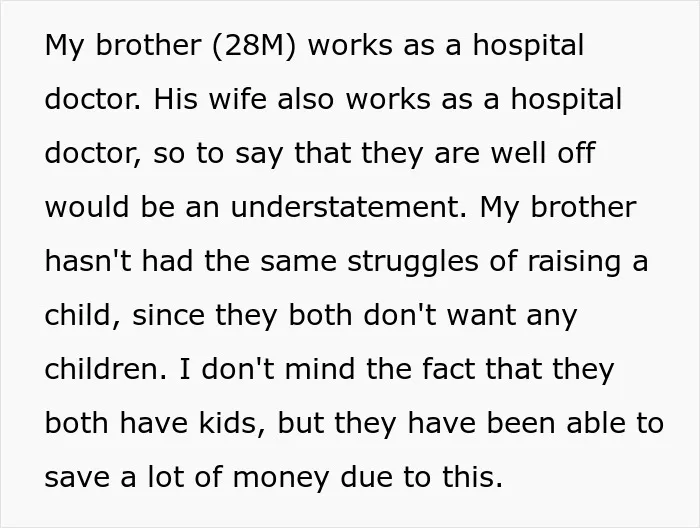Click the word "save" in last line
Image resolution: width=700 pixels, height=528 pixels.
[x=77, y=477]
